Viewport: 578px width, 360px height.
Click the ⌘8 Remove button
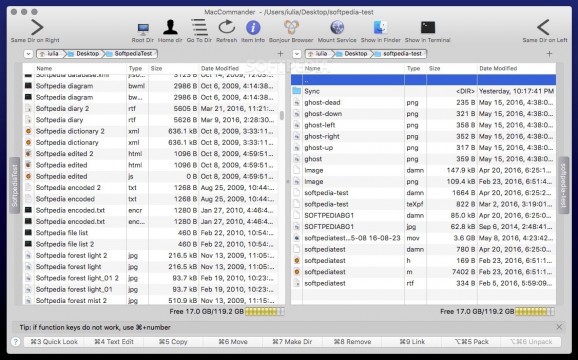coord(352,342)
